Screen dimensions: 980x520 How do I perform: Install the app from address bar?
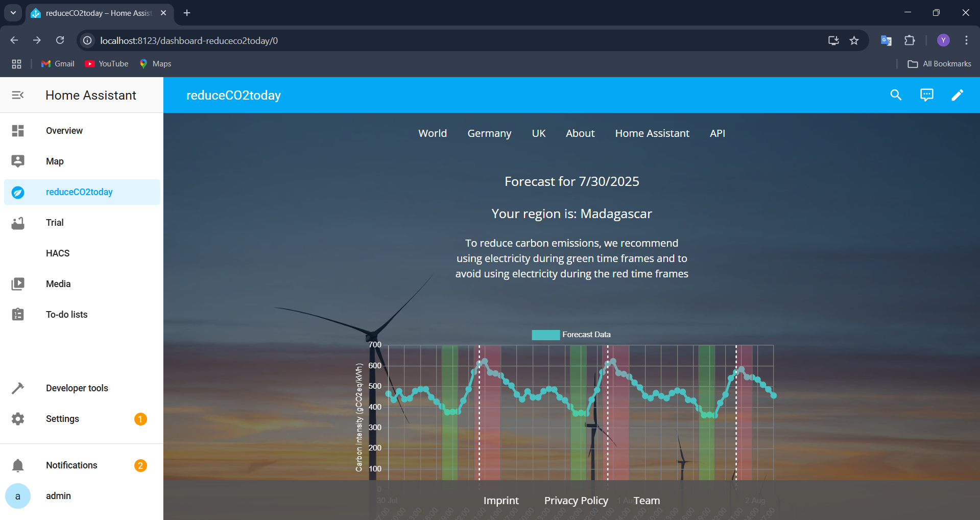(833, 40)
